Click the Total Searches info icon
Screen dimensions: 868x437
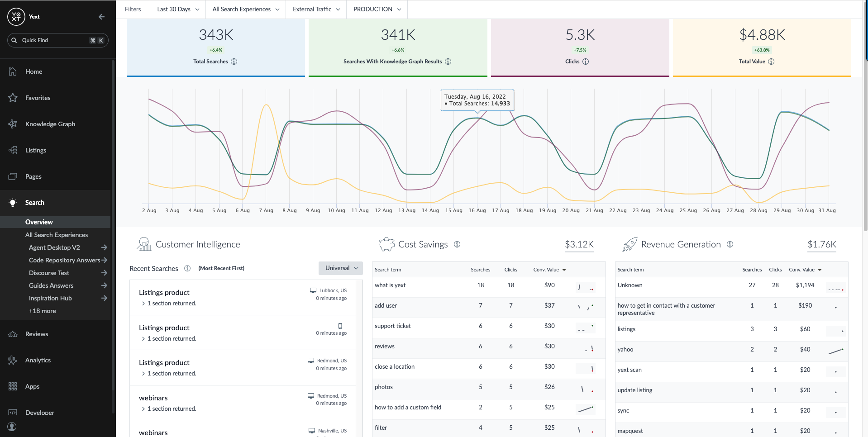click(234, 62)
